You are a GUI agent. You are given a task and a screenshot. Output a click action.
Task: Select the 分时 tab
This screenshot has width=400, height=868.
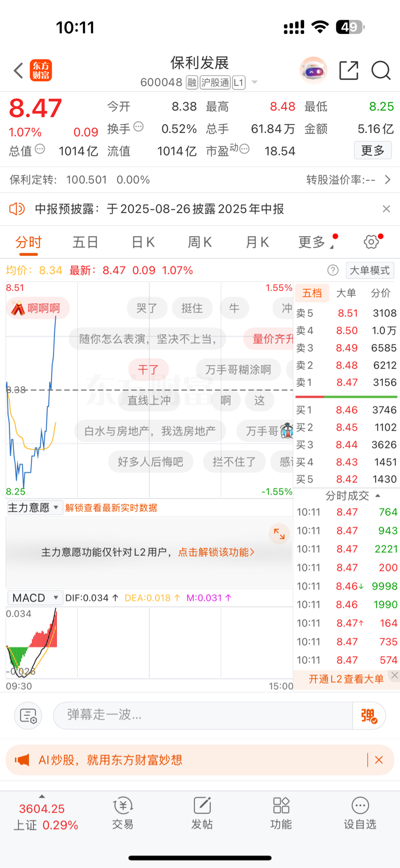29,242
